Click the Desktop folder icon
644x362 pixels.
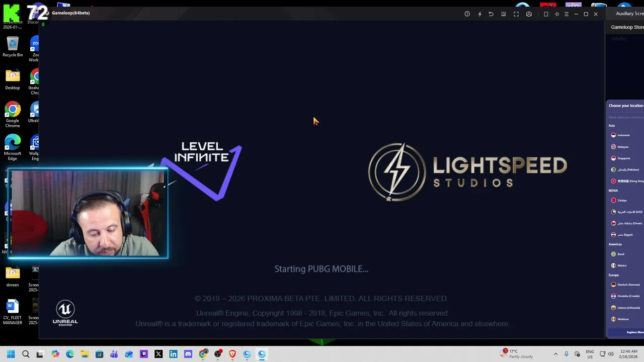click(13, 80)
